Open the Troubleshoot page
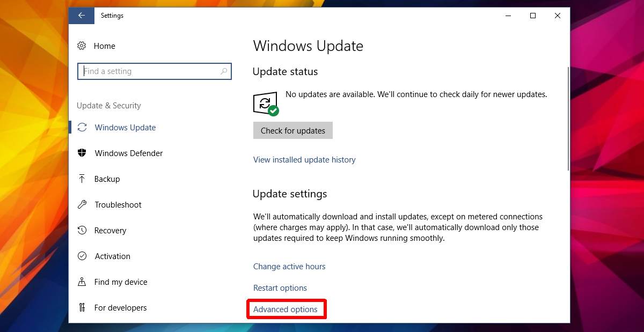This screenshot has height=332, width=644. [118, 205]
